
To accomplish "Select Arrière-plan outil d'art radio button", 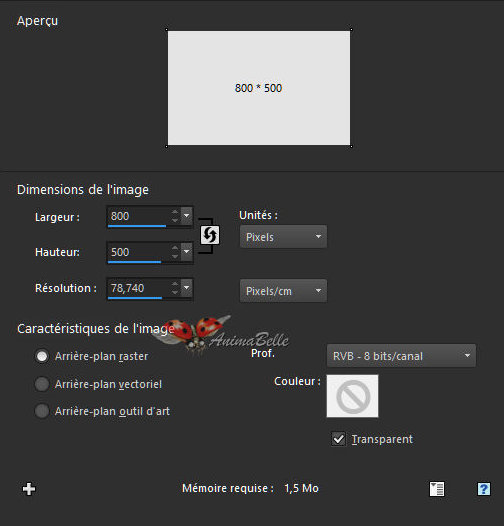I will click(42, 411).
